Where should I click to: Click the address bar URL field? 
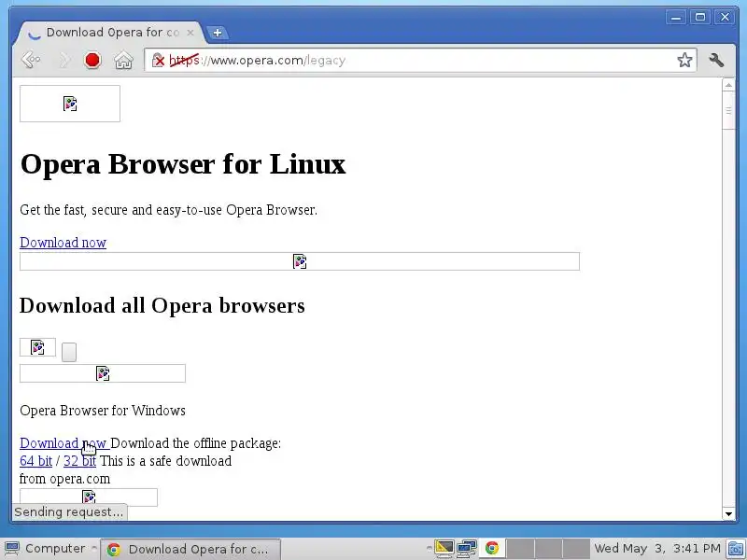tap(421, 60)
